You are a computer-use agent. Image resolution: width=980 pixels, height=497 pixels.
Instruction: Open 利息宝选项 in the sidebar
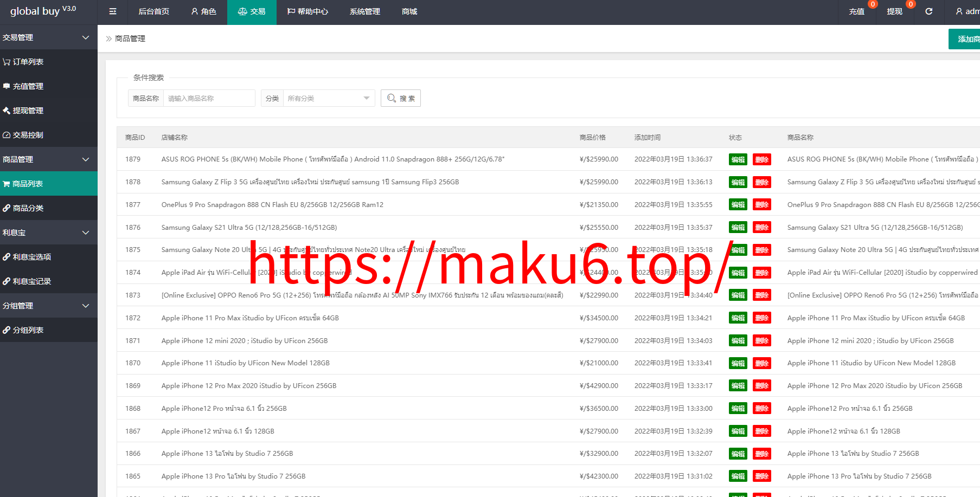point(49,257)
